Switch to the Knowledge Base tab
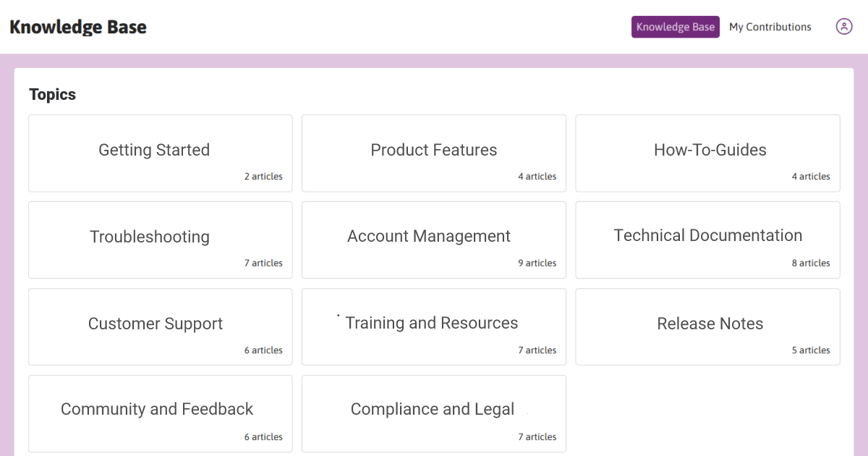The image size is (868, 456). tap(675, 26)
